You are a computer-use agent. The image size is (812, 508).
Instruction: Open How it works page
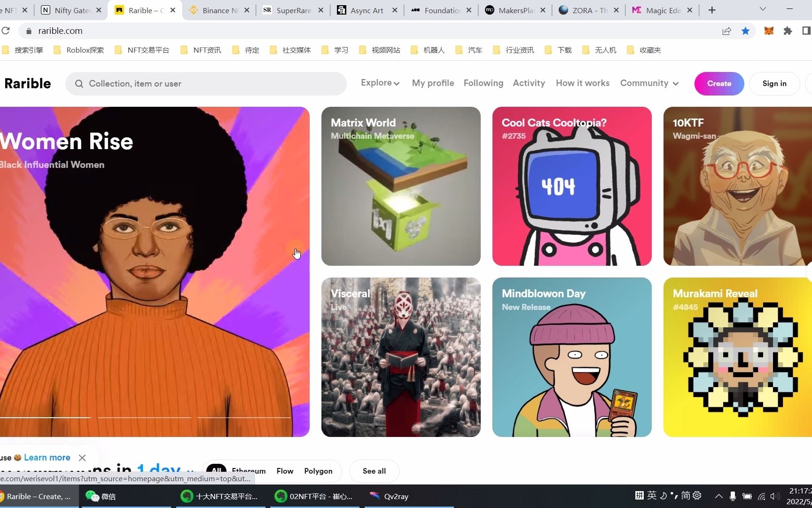point(583,83)
